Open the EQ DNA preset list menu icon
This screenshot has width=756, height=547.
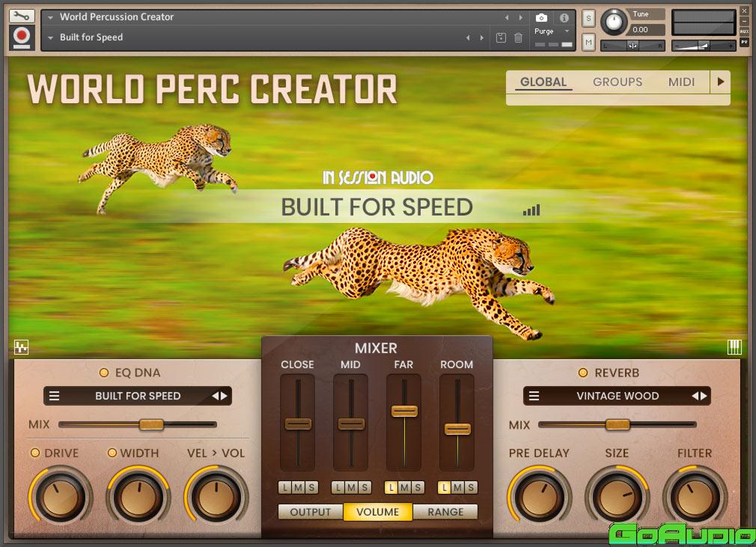(x=55, y=396)
